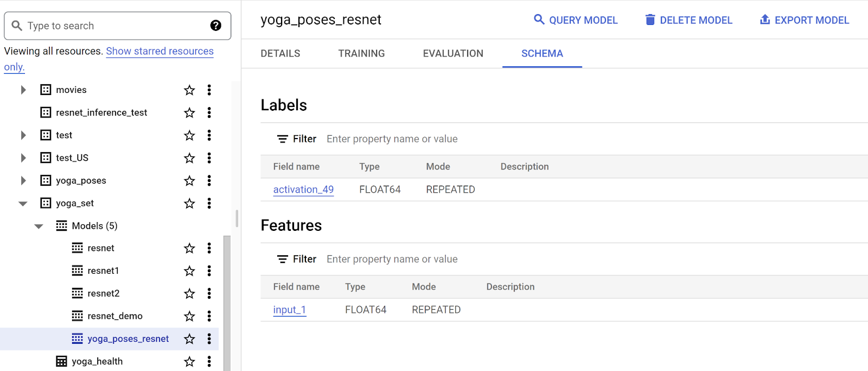Star the resnet1 model
868x371 pixels.
coord(189,271)
